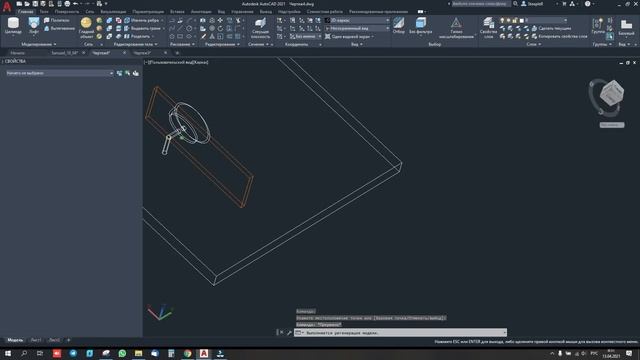Expand the Editing (Редактирование) panel

[222, 44]
